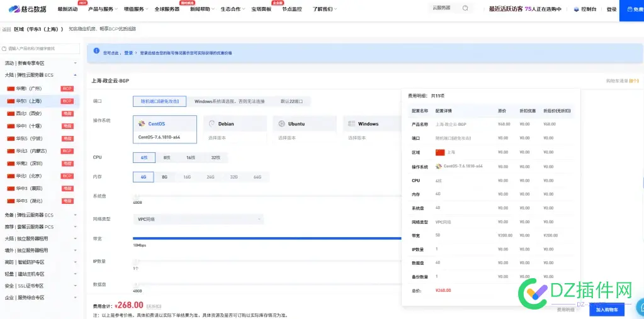This screenshot has height=319, width=644.
Task: Select the CentOS-7.6.1810-x64 OS card
Action: pos(165,130)
